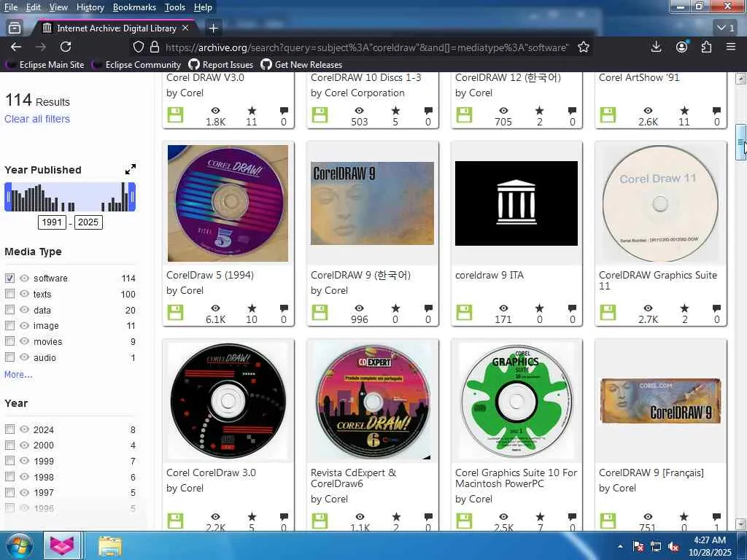
Task: Toggle the eye icon next to 1998
Action: pos(24,477)
